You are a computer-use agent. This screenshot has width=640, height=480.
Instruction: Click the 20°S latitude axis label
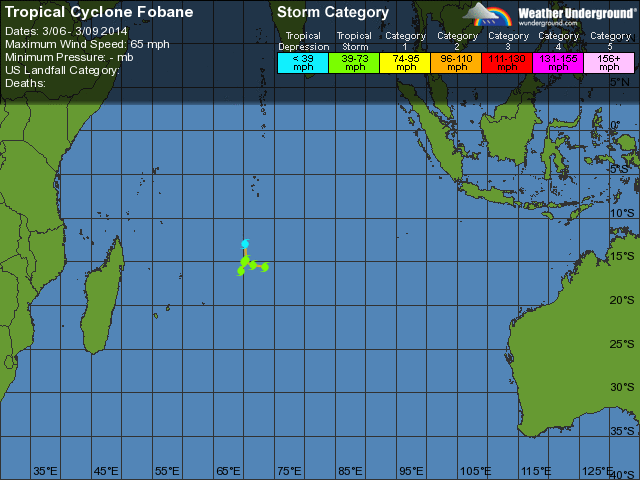tap(623, 300)
